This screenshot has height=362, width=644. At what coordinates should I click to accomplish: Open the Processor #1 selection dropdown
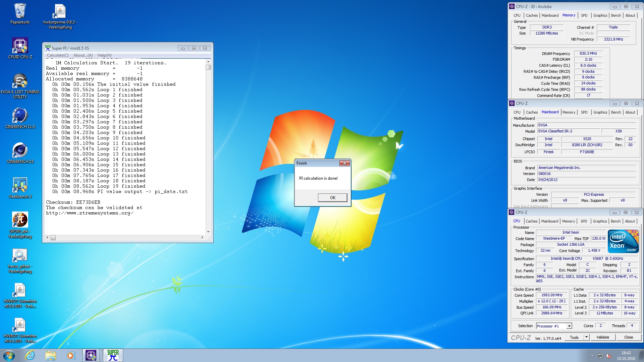(x=554, y=326)
